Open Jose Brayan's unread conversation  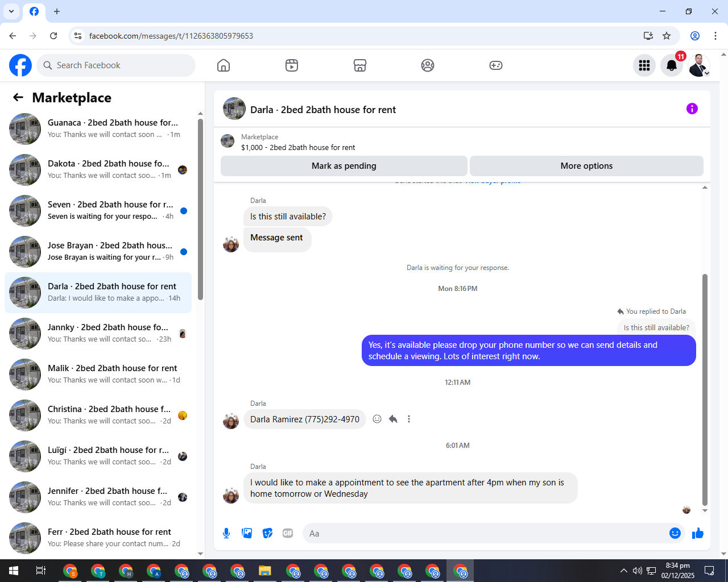tap(98, 252)
